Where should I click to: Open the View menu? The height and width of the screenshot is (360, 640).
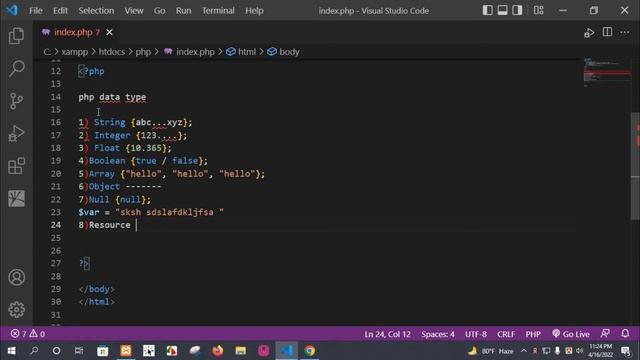click(133, 11)
